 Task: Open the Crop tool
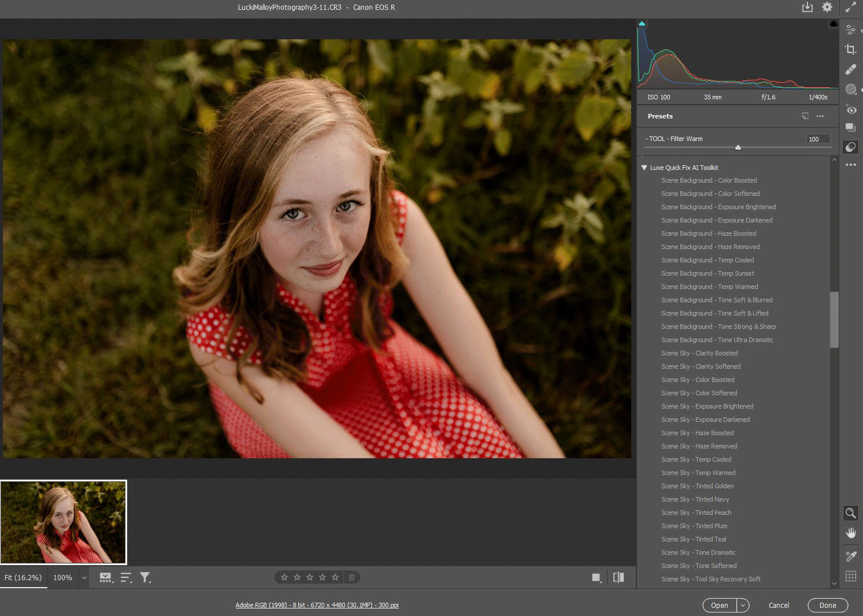click(x=850, y=50)
